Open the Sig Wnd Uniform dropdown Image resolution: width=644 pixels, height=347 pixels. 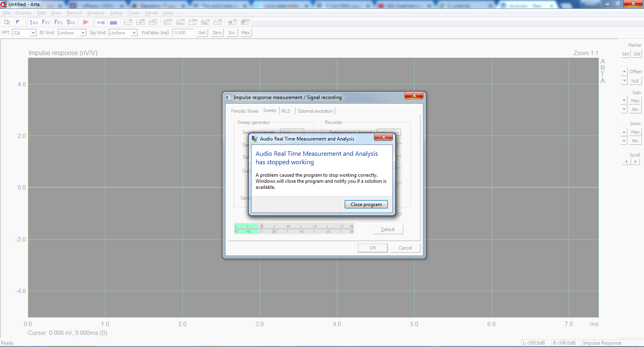coord(134,33)
